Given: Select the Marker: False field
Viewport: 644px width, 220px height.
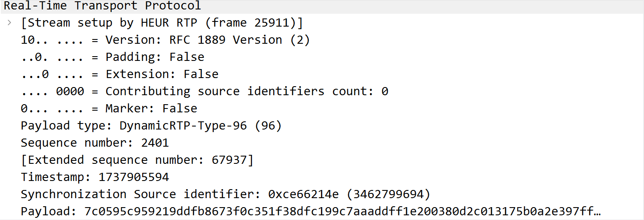Looking at the screenshot, I should click(322, 108).
